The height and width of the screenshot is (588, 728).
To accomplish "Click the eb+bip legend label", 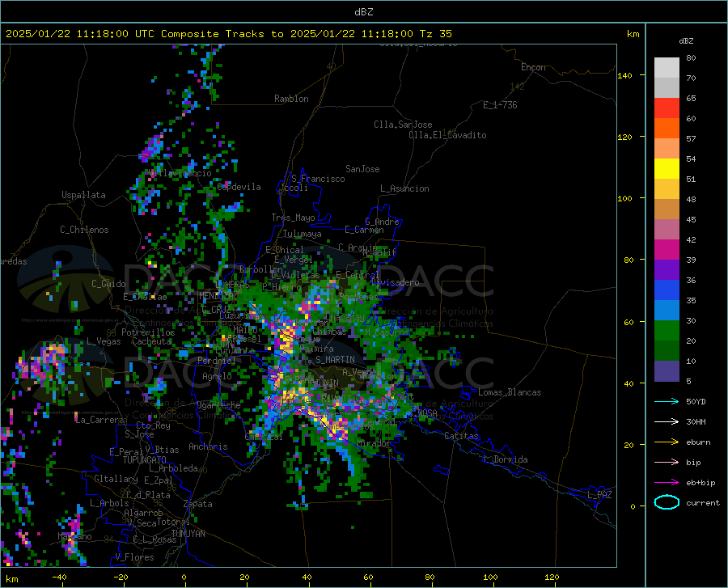I will pyautogui.click(x=700, y=483).
